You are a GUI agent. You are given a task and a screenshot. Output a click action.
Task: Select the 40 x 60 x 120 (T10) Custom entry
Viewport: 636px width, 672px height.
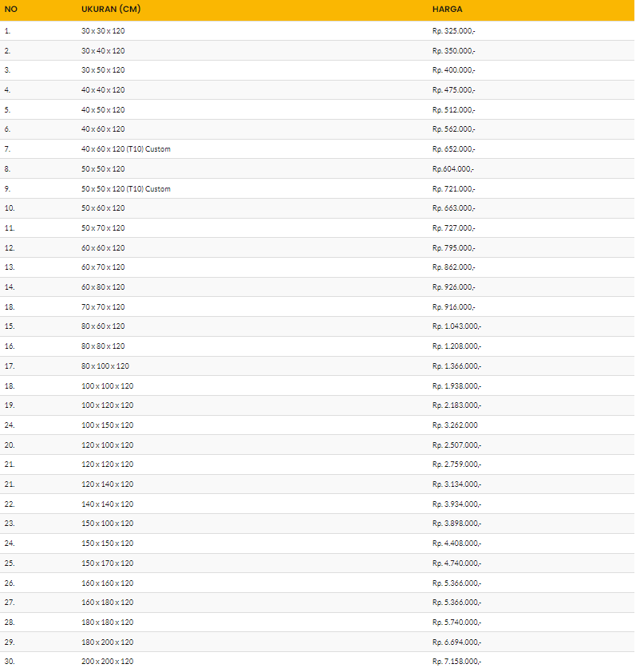125,149
